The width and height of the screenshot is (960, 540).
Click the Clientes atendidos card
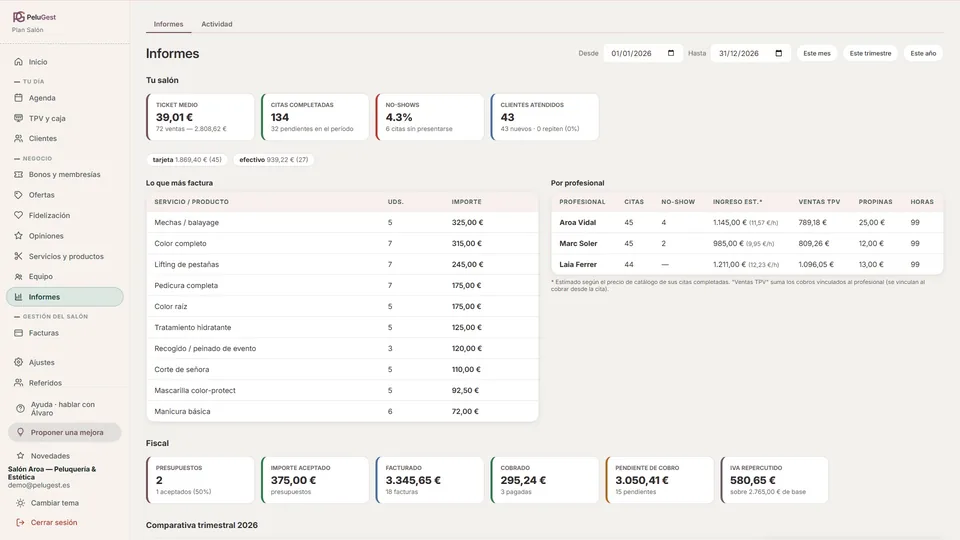point(545,117)
